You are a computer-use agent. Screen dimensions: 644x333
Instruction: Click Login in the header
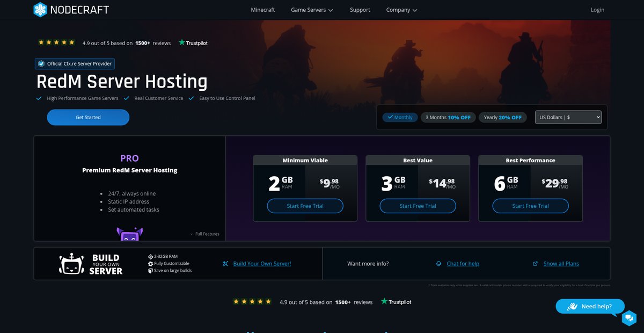point(597,10)
